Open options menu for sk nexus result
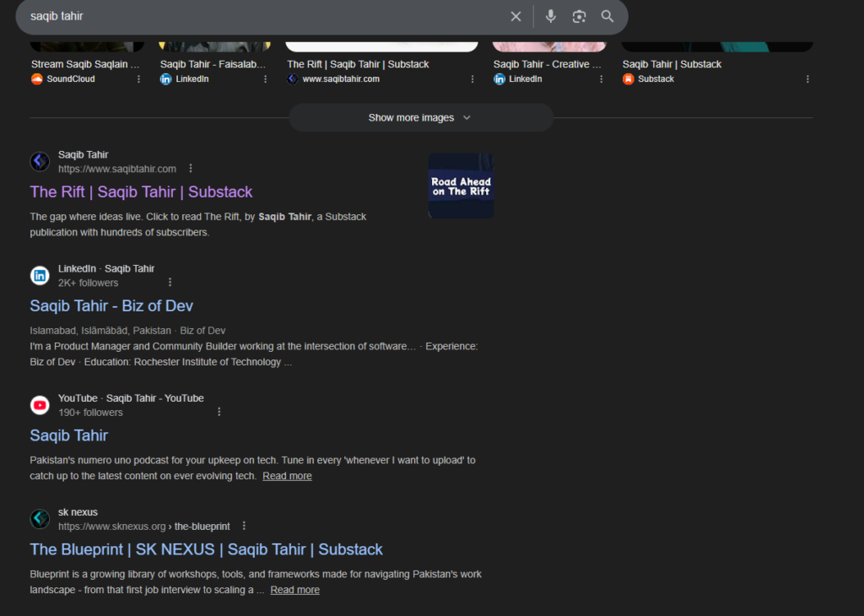Image resolution: width=864 pixels, height=616 pixels. tap(244, 527)
